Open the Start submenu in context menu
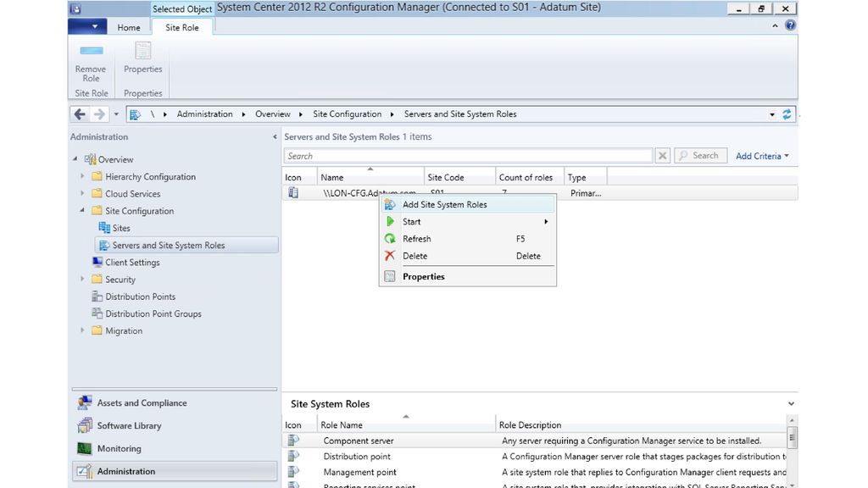The width and height of the screenshot is (868, 488). click(x=468, y=221)
